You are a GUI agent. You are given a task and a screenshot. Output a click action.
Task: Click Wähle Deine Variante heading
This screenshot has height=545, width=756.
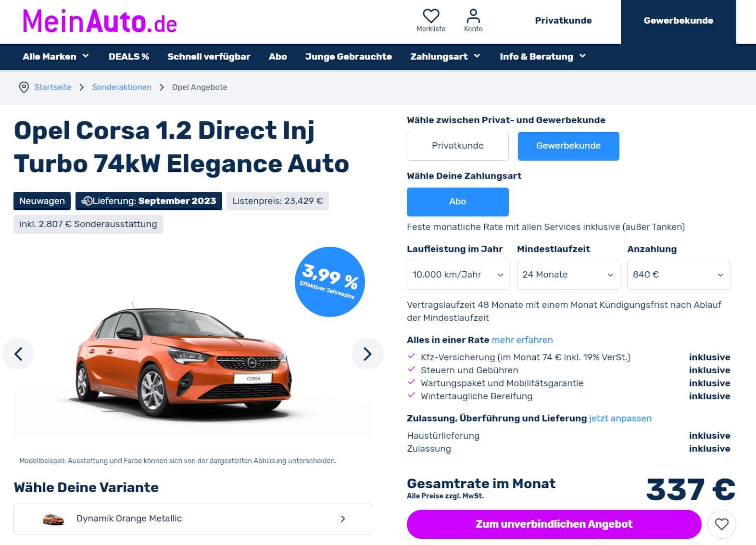click(x=86, y=488)
